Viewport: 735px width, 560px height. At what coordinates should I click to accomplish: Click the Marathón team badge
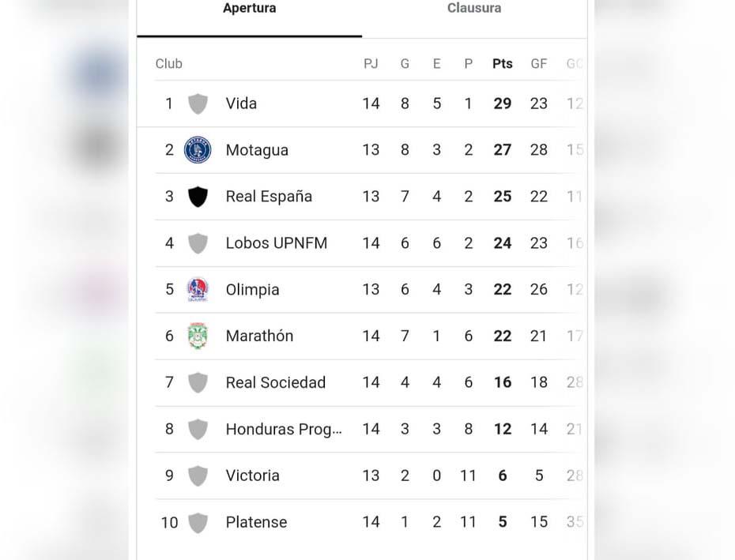click(197, 336)
